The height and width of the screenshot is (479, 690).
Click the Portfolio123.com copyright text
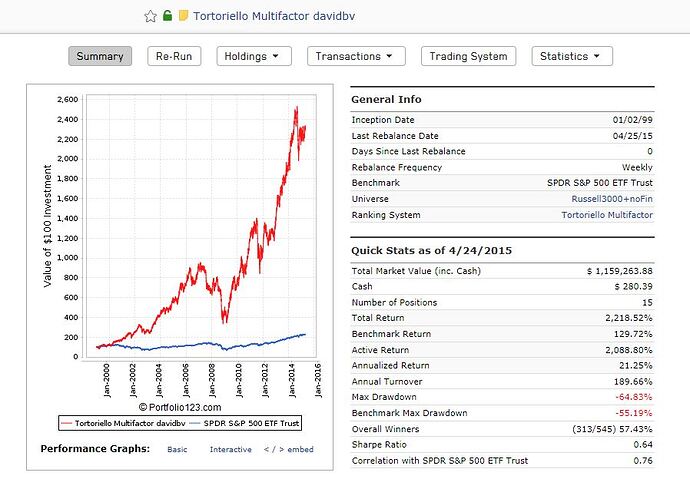[180, 407]
